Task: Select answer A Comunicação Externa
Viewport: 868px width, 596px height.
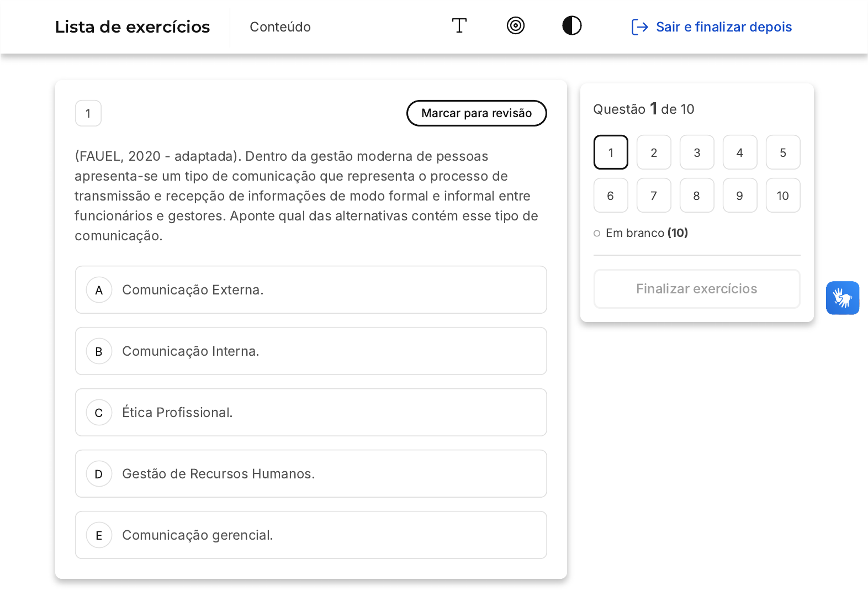Action: [x=311, y=290]
